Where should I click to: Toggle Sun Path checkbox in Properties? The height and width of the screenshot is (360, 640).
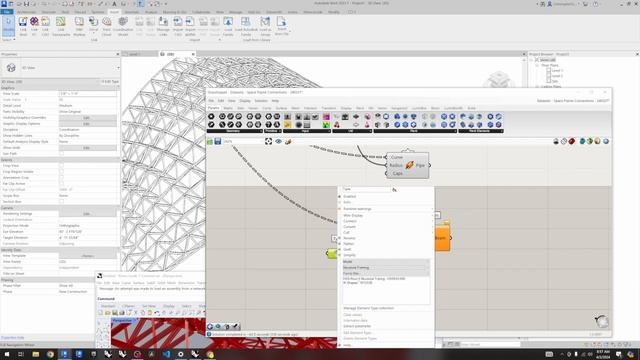coord(61,153)
